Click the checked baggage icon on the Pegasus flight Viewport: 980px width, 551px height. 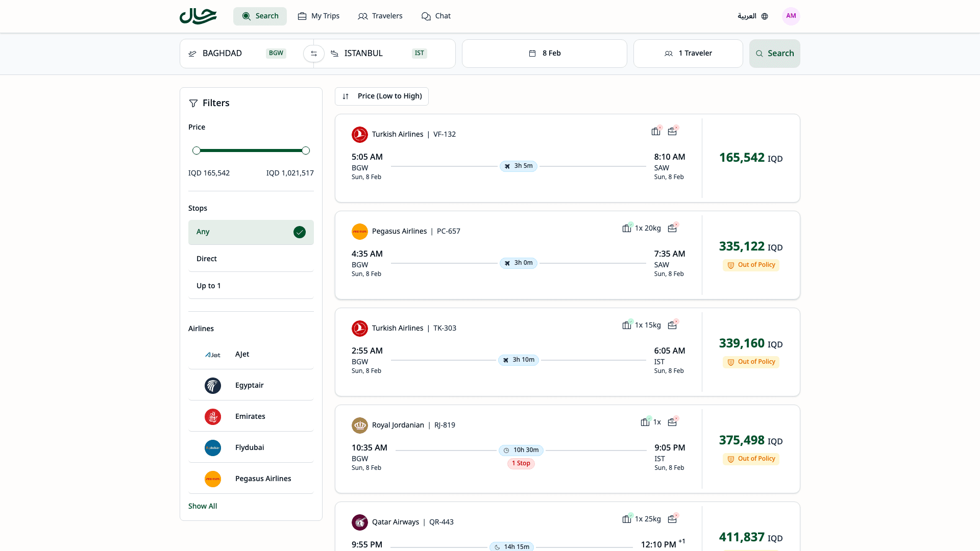pyautogui.click(x=626, y=228)
